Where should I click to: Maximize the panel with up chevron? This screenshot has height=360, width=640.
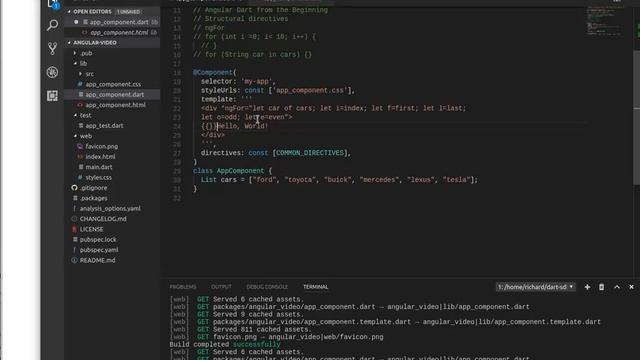[x=616, y=287]
